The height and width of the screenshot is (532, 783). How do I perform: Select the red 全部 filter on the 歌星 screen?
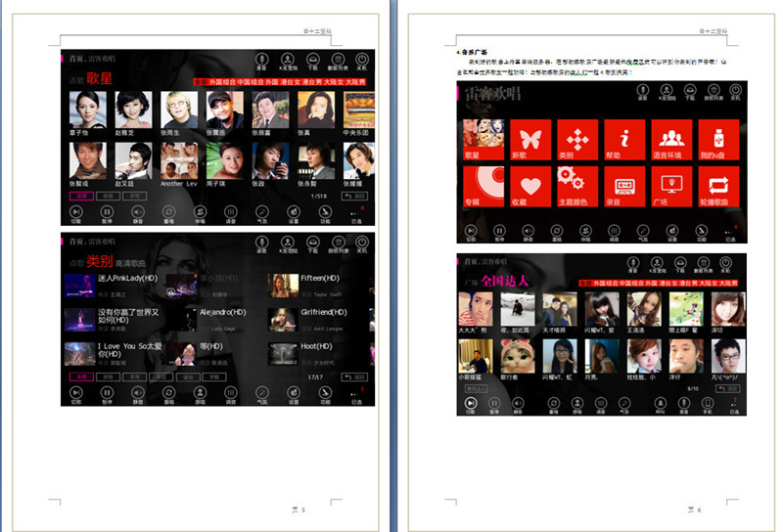(201, 82)
